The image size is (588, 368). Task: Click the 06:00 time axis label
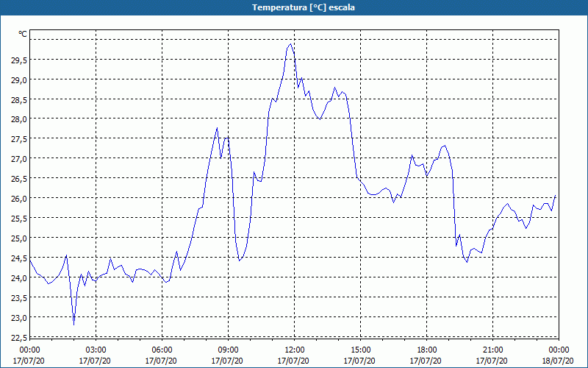coord(162,350)
